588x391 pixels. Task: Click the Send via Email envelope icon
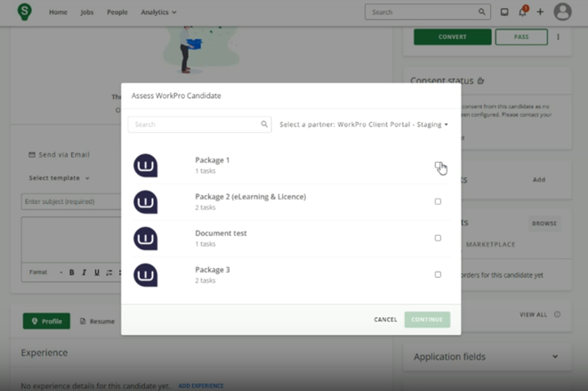tap(32, 155)
